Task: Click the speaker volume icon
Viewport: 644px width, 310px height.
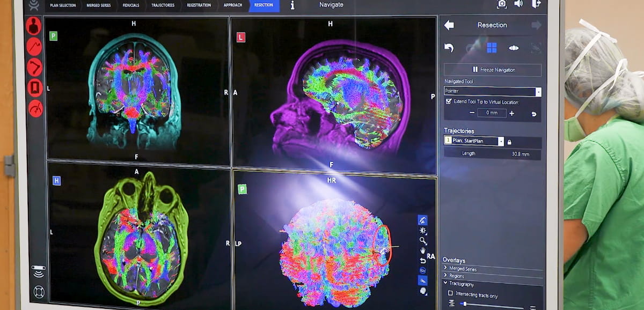Action: click(x=518, y=4)
